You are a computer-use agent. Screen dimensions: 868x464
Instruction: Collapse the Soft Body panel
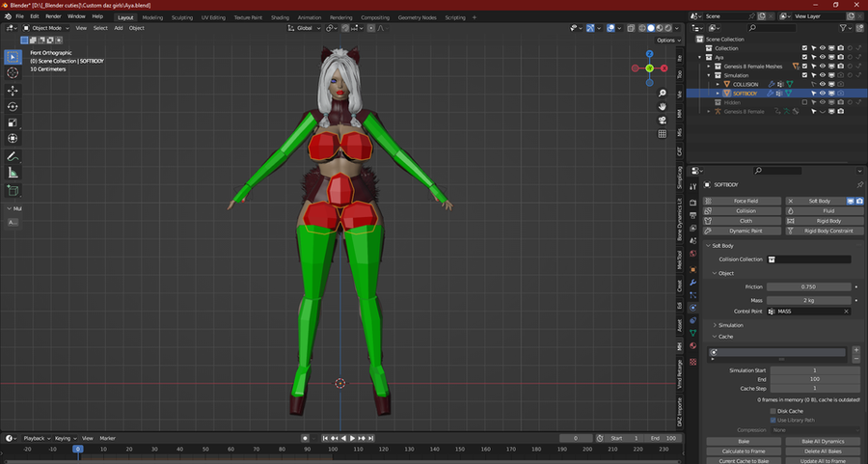pyautogui.click(x=709, y=246)
